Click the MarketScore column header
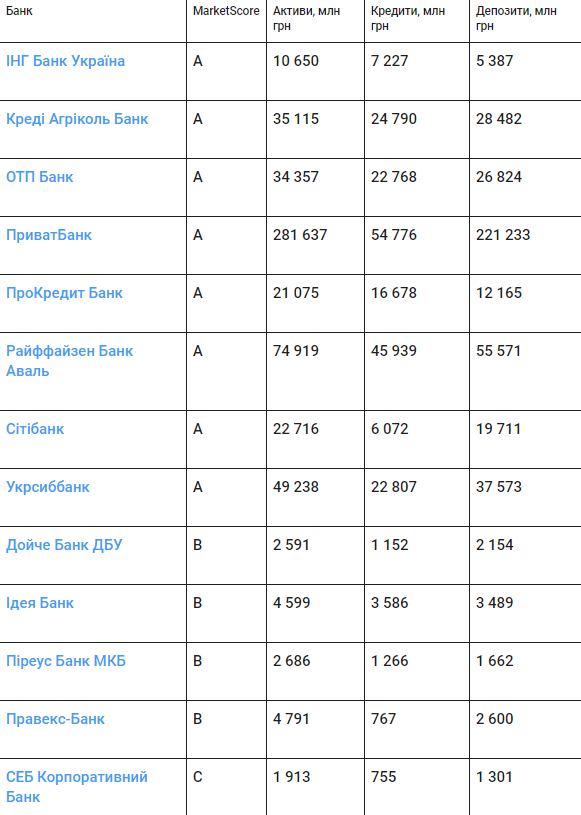This screenshot has width=581, height=815. click(x=226, y=11)
